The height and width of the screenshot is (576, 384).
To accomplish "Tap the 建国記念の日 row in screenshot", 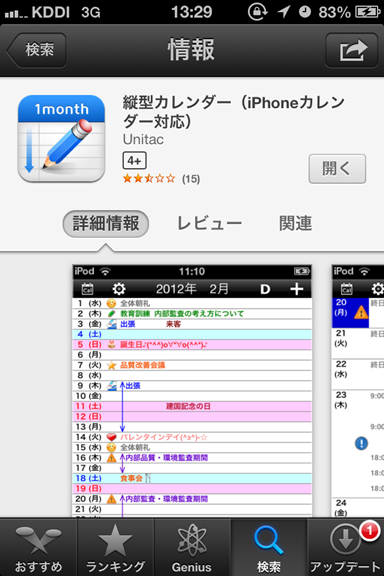I will click(x=192, y=406).
